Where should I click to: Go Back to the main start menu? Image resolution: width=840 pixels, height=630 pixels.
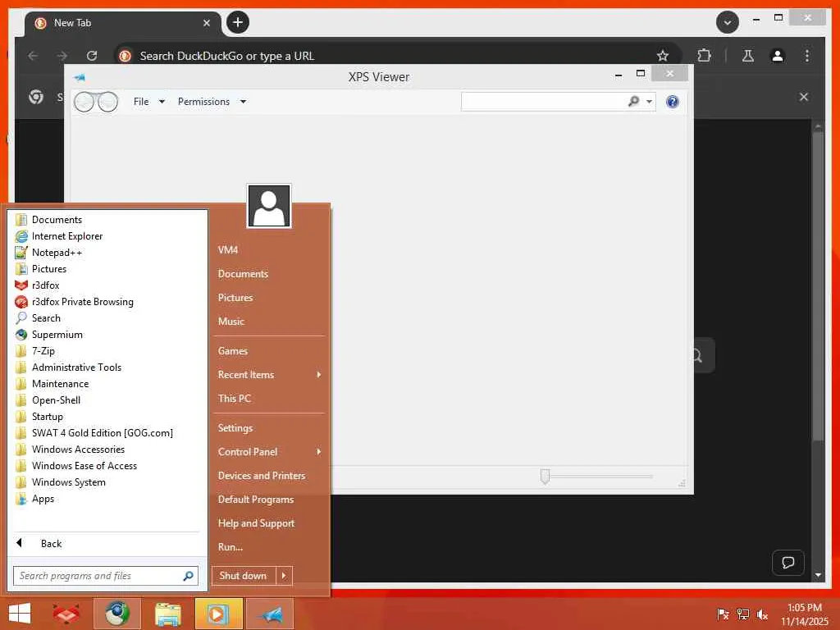pyautogui.click(x=51, y=544)
